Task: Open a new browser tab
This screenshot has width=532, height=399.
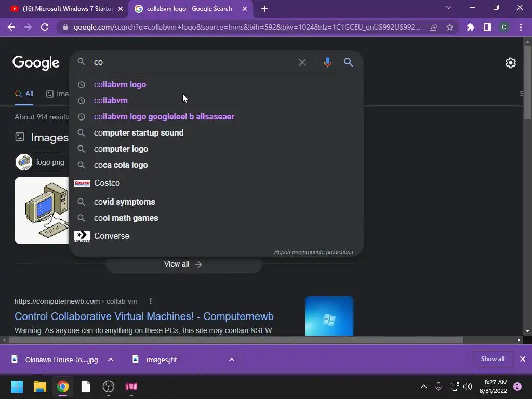Action: (x=264, y=9)
